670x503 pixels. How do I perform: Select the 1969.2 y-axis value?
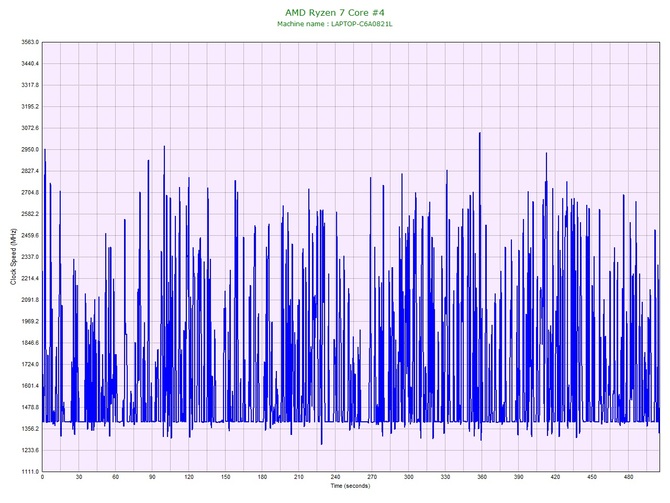pos(30,321)
